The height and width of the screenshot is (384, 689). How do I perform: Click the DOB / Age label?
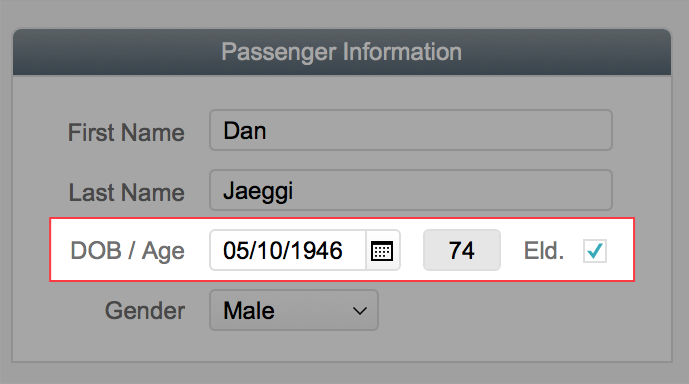pyautogui.click(x=127, y=251)
